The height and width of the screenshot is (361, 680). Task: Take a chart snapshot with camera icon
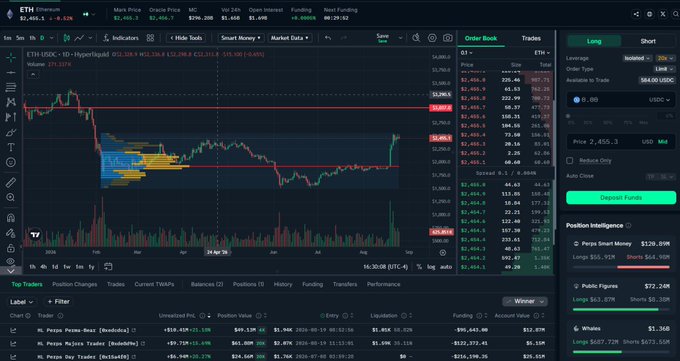pos(448,38)
